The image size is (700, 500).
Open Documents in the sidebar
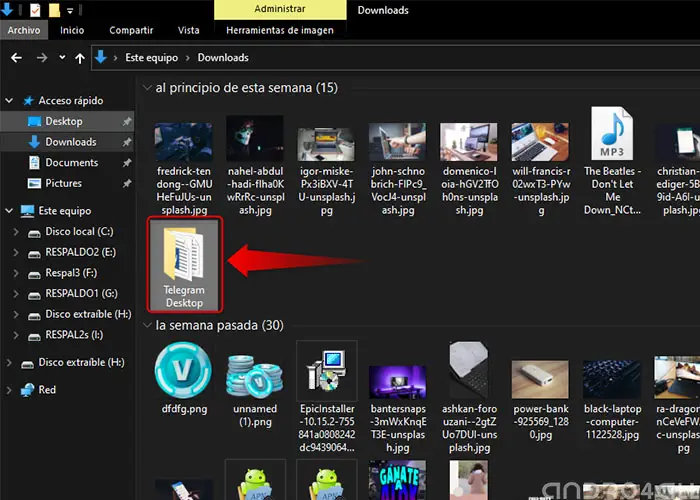[71, 162]
